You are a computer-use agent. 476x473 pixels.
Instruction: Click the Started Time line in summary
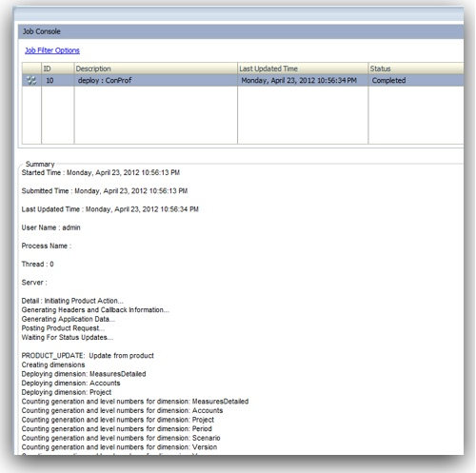(101, 172)
